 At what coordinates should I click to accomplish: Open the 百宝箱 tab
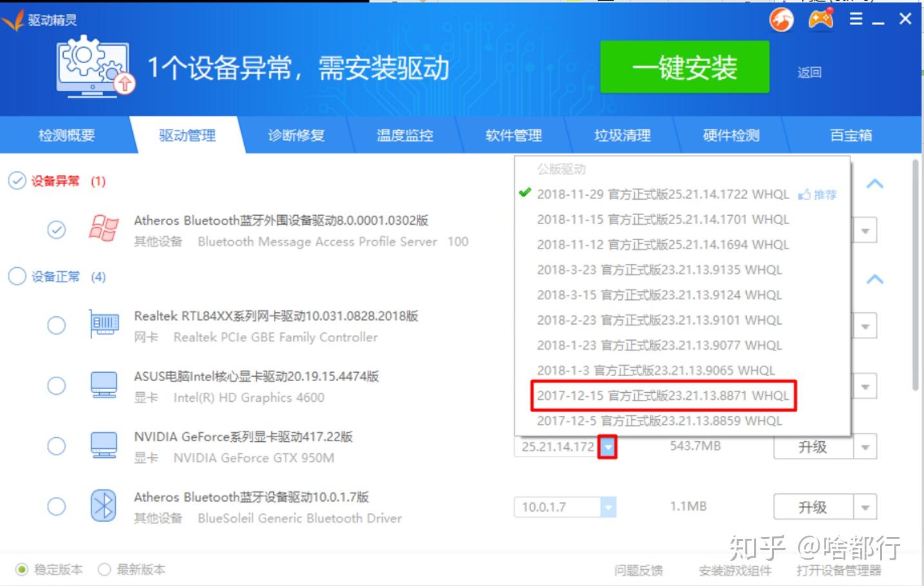[x=851, y=135]
